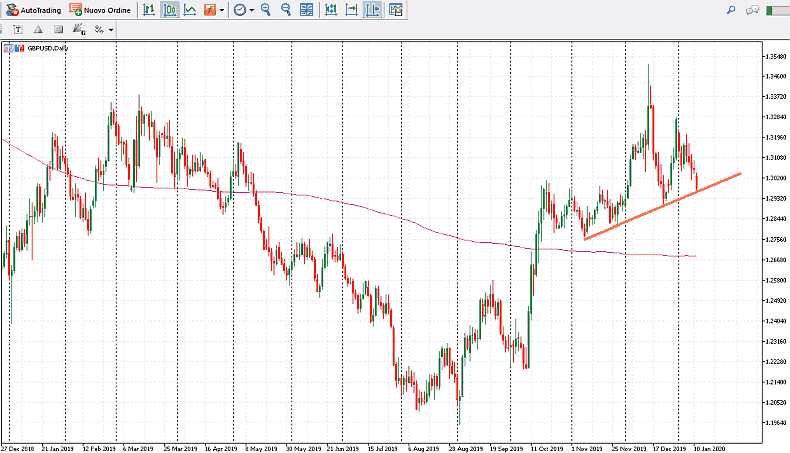Click the Nuovo Ordine button
Viewport: 790px width, 453px height.
click(100, 10)
